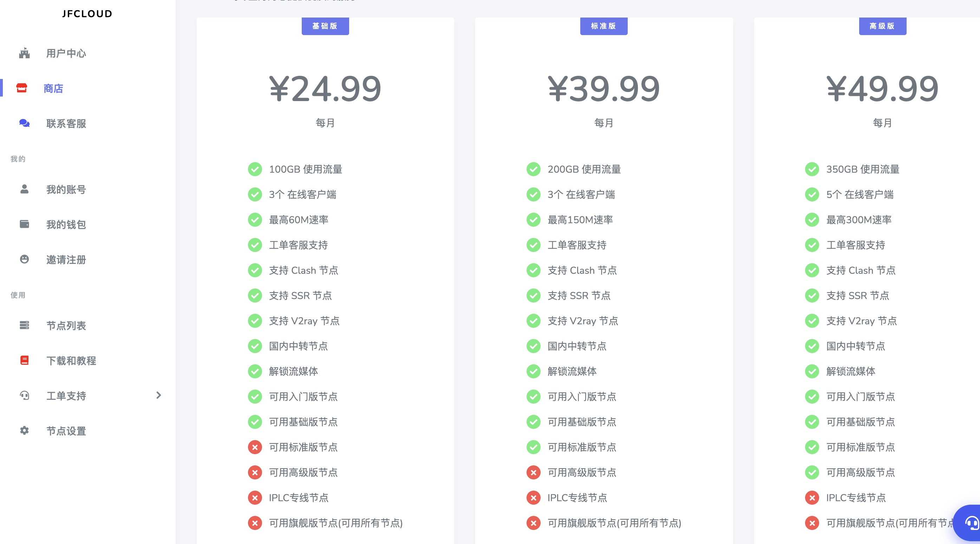Click the ¥24.99 price
The height and width of the screenshot is (544, 980).
pos(325,88)
